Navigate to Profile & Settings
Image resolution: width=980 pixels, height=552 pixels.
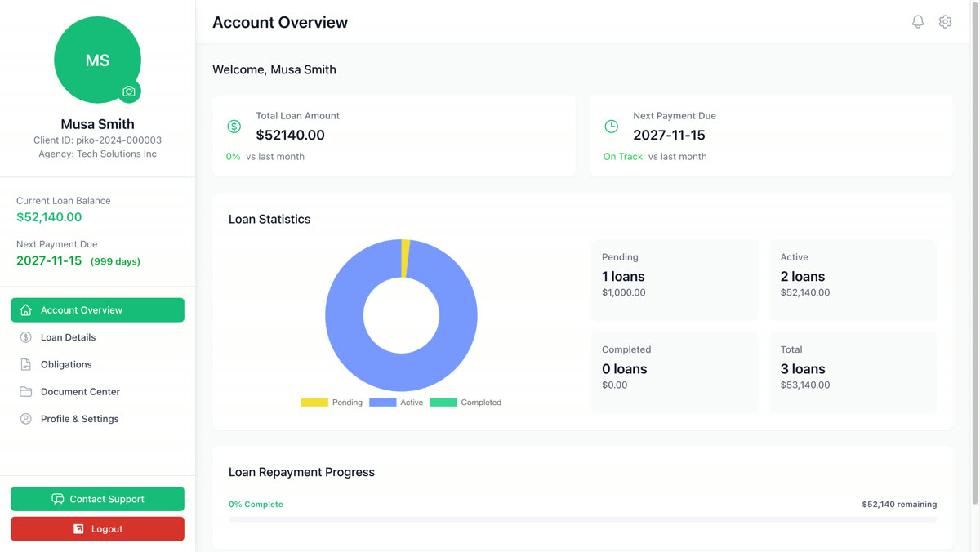pos(97,419)
